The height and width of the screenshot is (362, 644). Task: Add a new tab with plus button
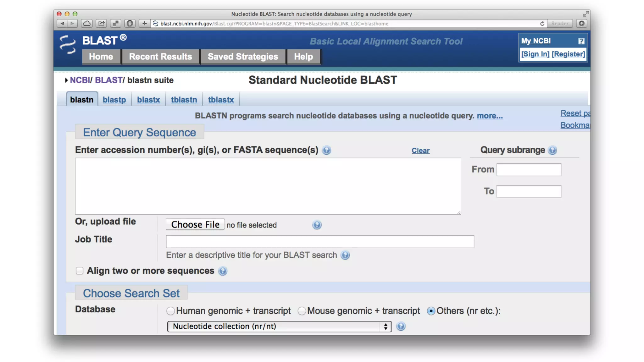(144, 24)
